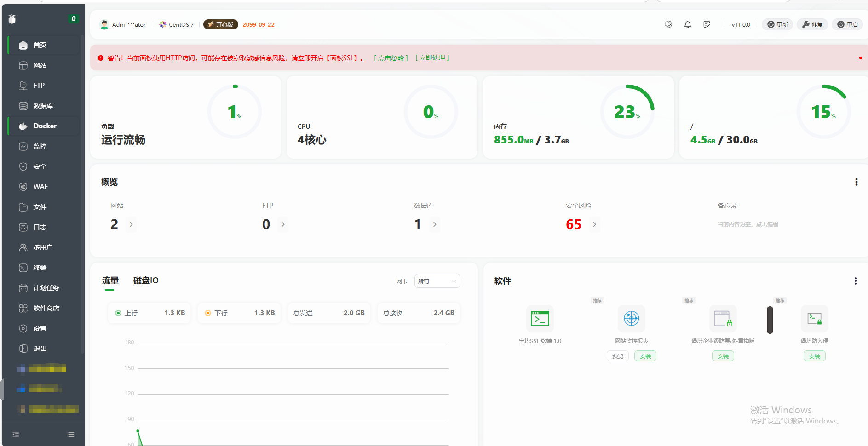Click the notification bell icon
Image resolution: width=868 pixels, height=446 pixels.
tap(687, 25)
